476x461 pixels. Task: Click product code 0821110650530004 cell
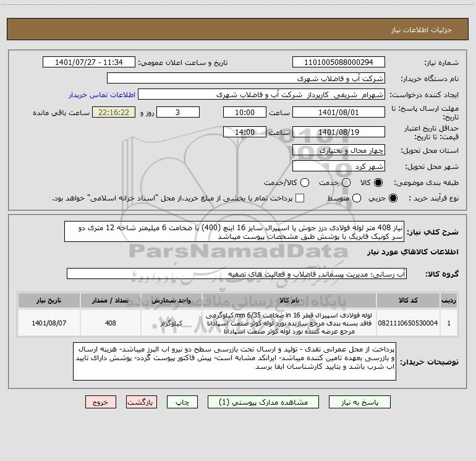408,323
